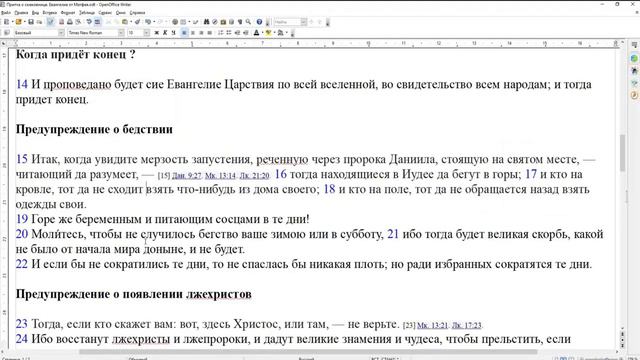Click the Paste clipboard icon

click(125, 22)
